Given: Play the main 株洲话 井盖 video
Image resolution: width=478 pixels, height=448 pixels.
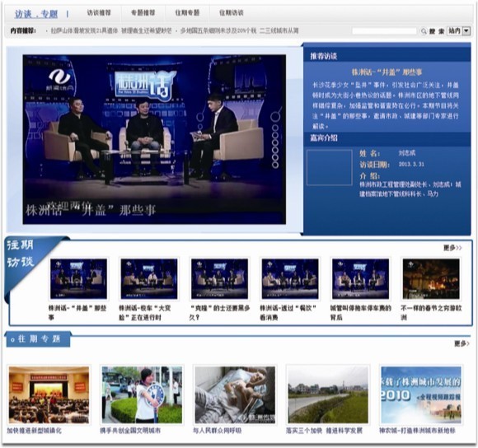Looking at the screenshot, I should tap(154, 139).
